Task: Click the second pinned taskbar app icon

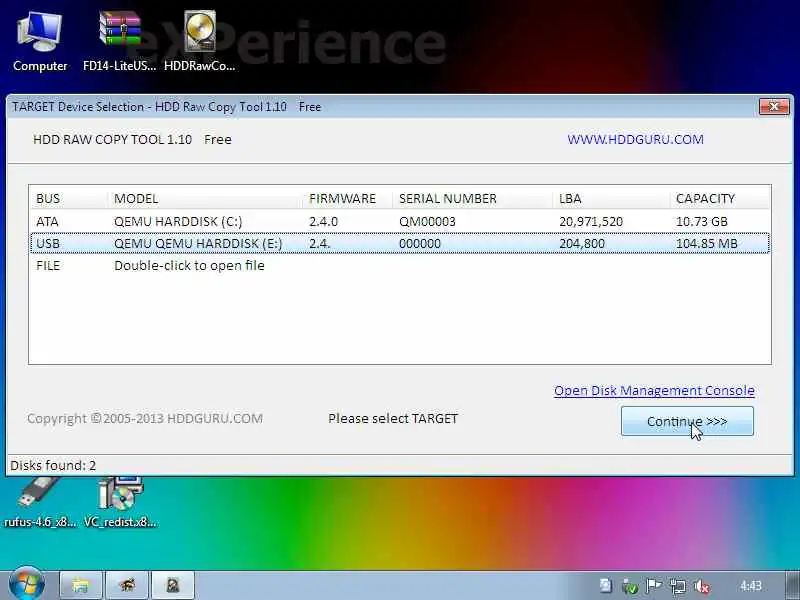Action: point(127,585)
